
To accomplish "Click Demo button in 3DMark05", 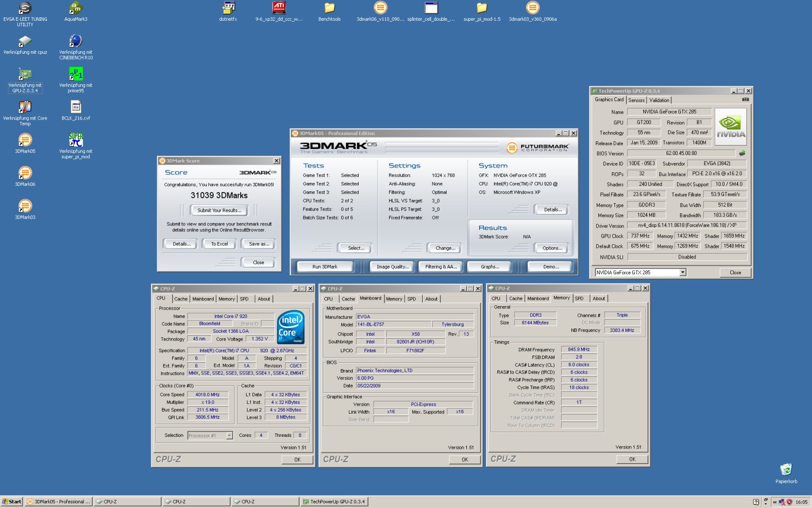I will click(551, 267).
